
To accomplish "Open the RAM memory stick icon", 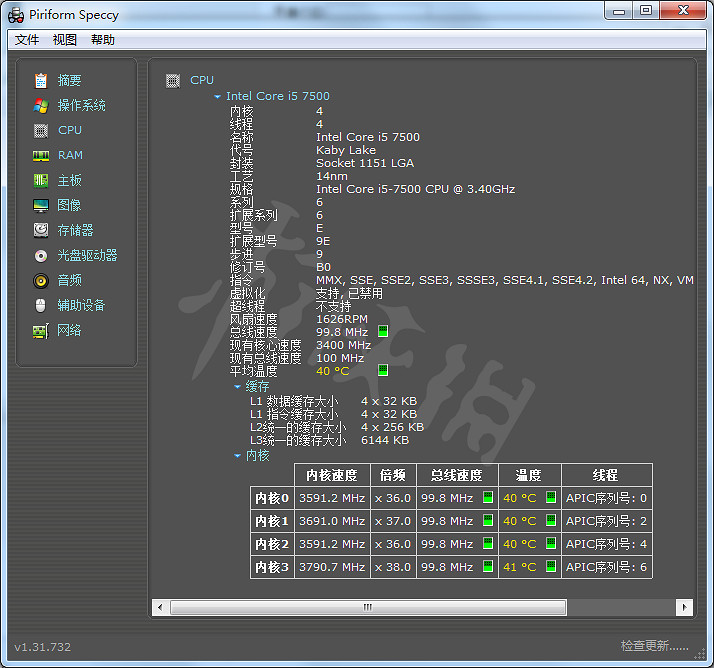I will pyautogui.click(x=41, y=156).
